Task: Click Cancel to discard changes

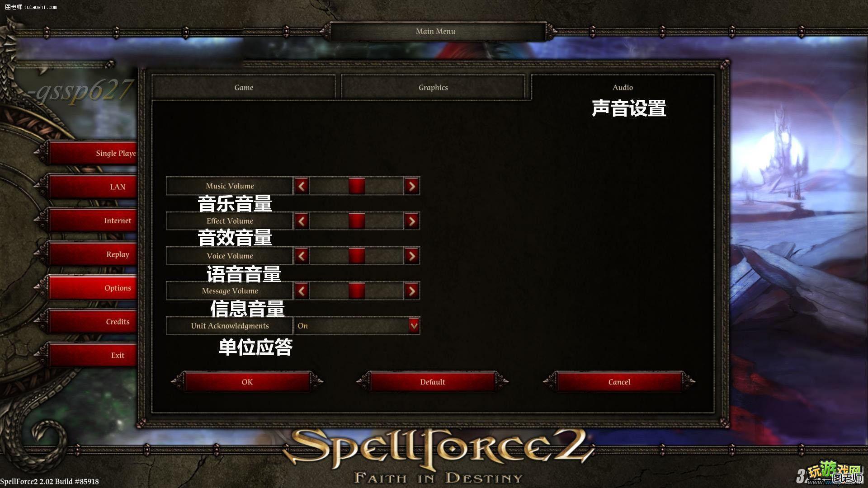Action: [x=619, y=381]
